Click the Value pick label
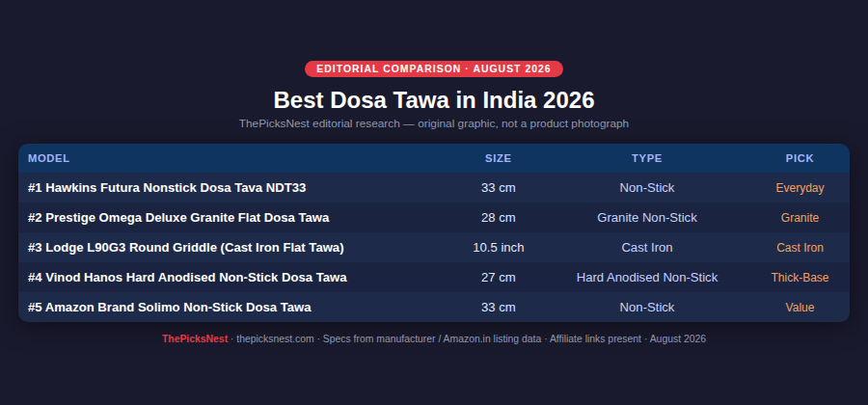 (800, 308)
